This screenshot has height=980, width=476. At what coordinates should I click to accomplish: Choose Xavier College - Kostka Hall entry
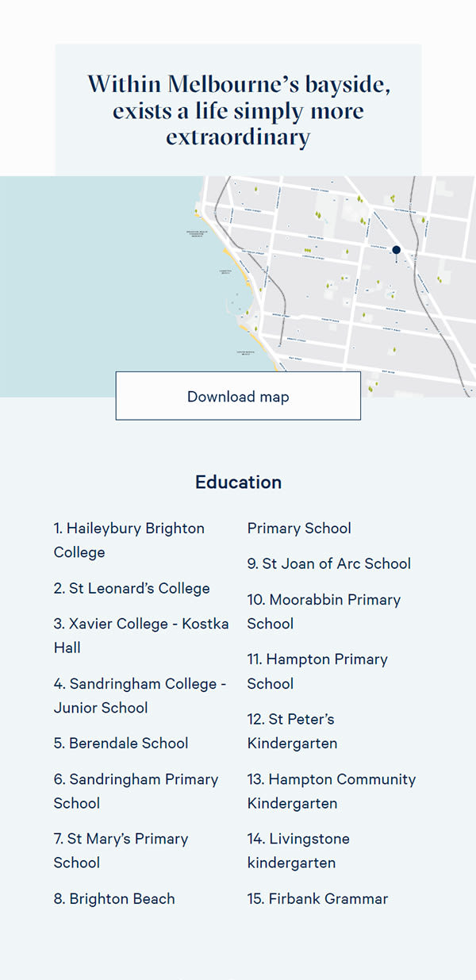pyautogui.click(x=141, y=636)
